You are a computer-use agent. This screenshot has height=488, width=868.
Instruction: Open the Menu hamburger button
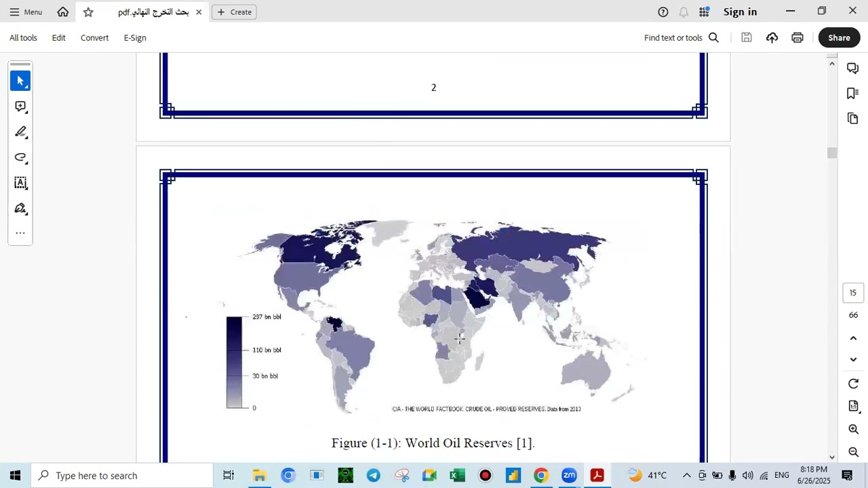(x=26, y=12)
